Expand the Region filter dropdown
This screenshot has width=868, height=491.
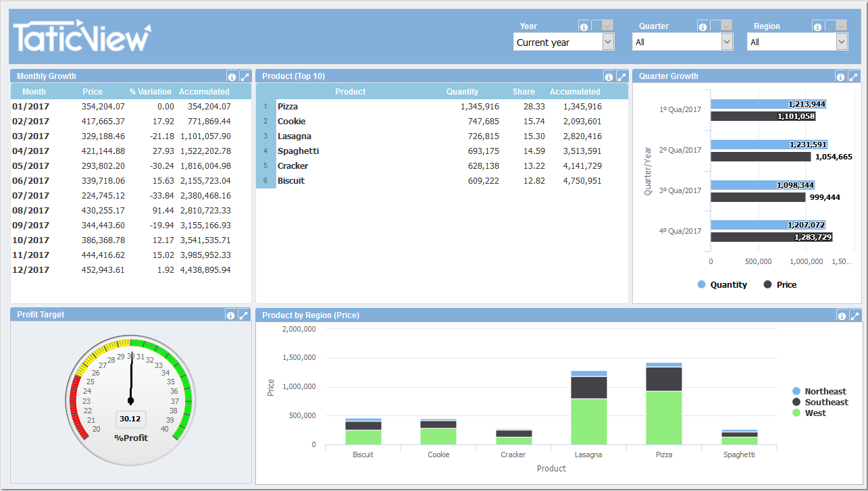pos(842,42)
